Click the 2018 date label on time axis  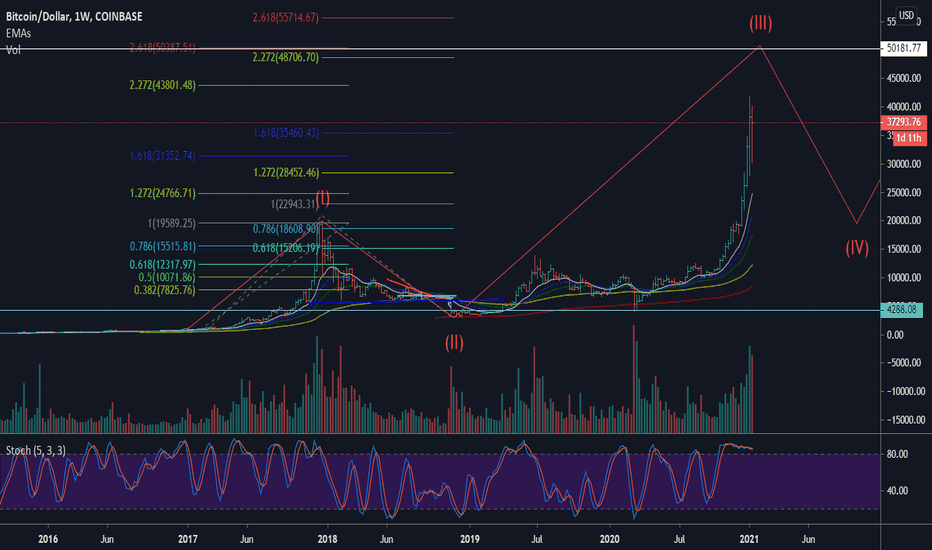(328, 539)
